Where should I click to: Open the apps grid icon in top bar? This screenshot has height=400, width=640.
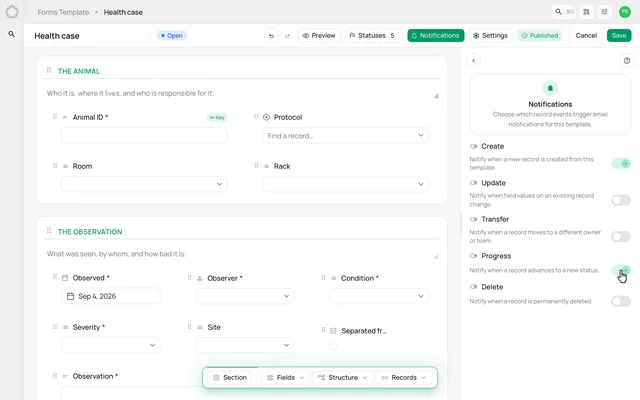click(586, 12)
